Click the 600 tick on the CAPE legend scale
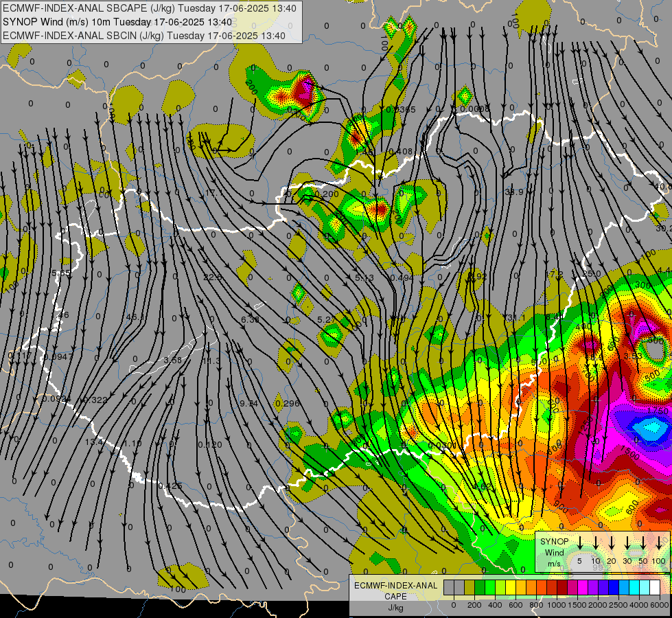 pos(515,605)
